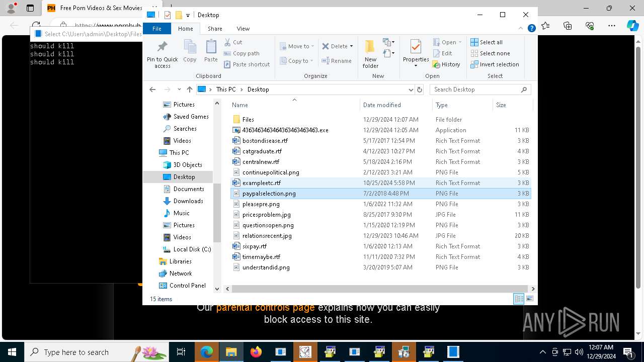Open Properties from the ribbon
Image resolution: width=644 pixels, height=362 pixels.
point(416,53)
